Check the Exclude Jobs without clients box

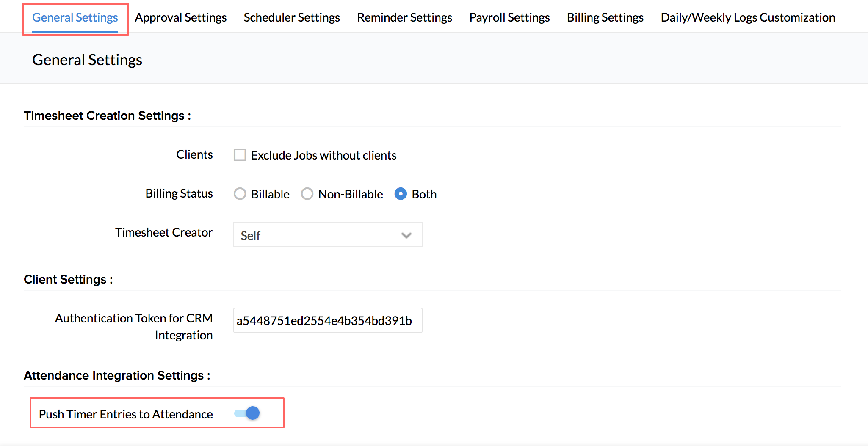point(240,155)
